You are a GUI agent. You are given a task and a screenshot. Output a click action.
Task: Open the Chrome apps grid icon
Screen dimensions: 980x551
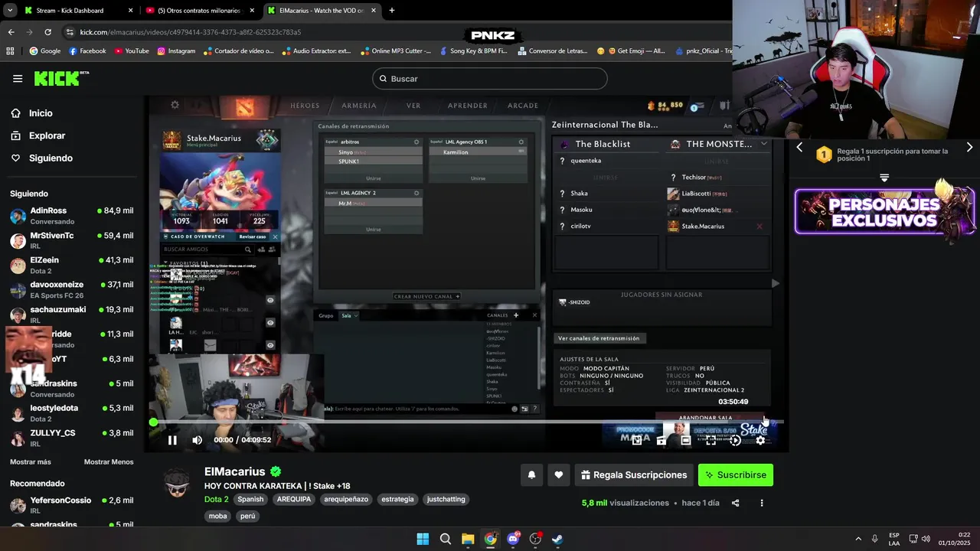(10, 51)
